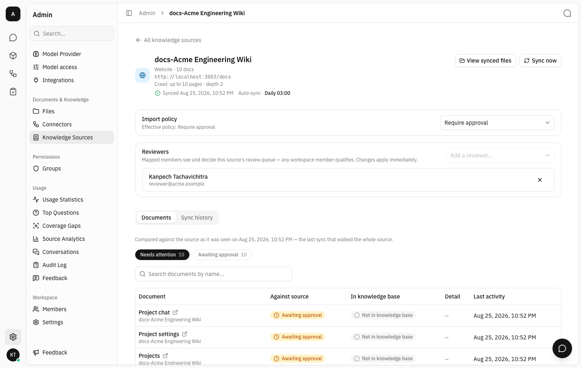Click the settings gear in left rail

click(x=13, y=337)
